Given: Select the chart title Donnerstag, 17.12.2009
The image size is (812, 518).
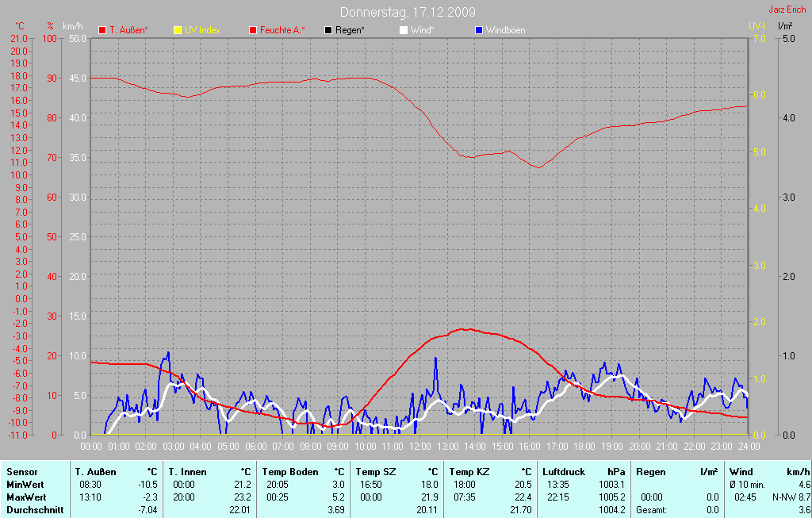Looking at the screenshot, I should 408,12.
